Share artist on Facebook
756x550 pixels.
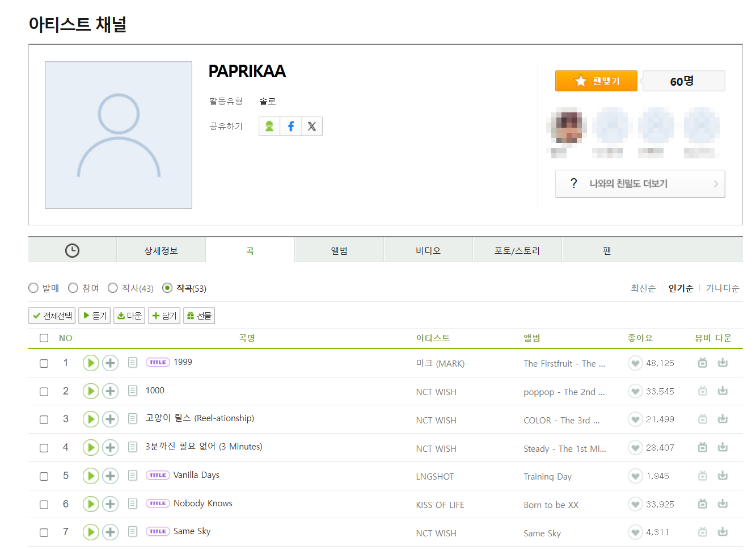pos(290,126)
